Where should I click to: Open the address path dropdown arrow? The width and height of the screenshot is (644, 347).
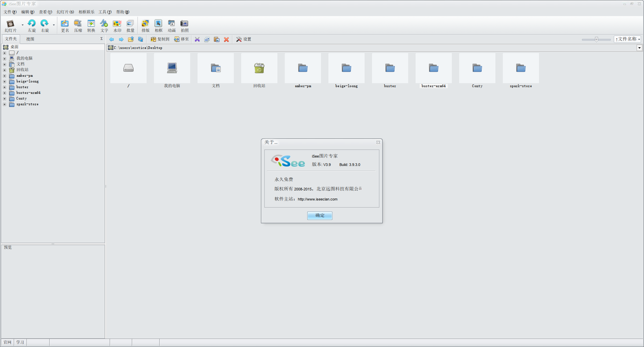[639, 48]
